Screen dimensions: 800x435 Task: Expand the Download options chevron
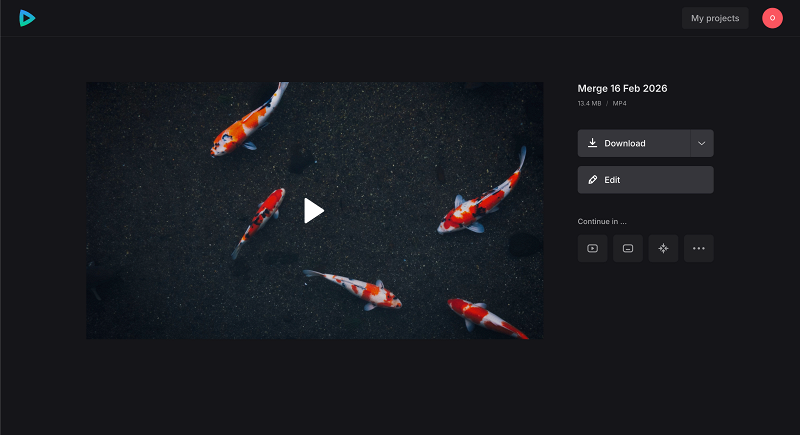[x=702, y=143]
